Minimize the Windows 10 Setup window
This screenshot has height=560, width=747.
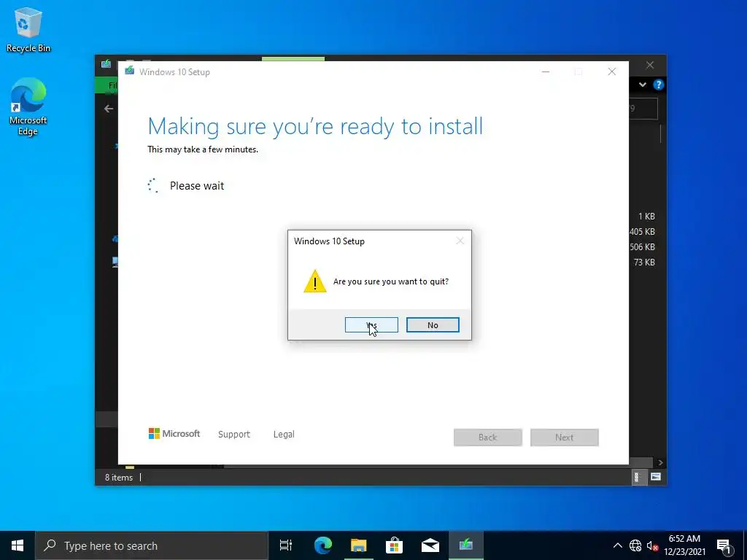(x=546, y=72)
